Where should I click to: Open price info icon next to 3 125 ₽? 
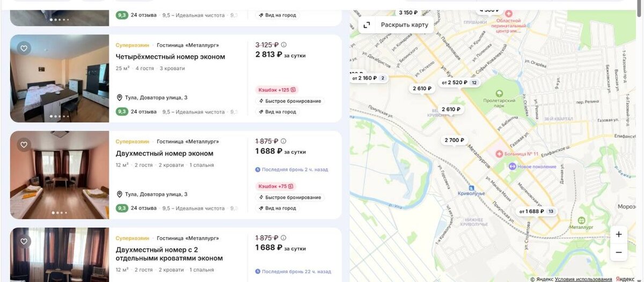pos(284,45)
